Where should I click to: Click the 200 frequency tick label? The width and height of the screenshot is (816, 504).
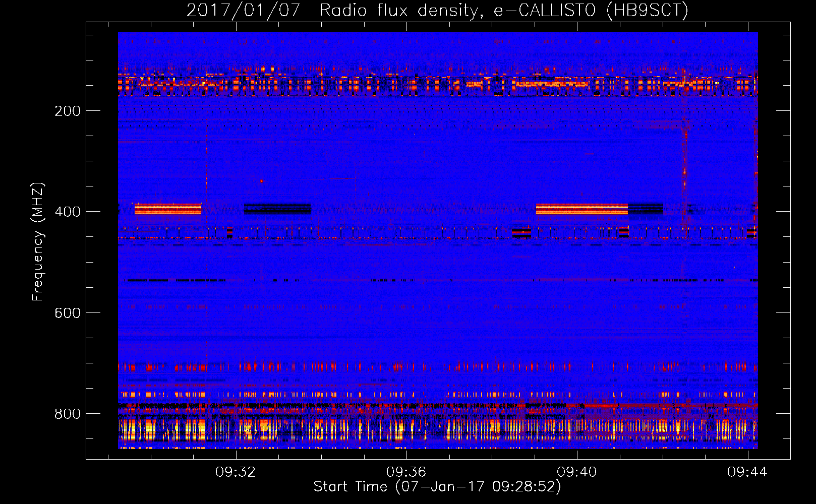pos(68,111)
